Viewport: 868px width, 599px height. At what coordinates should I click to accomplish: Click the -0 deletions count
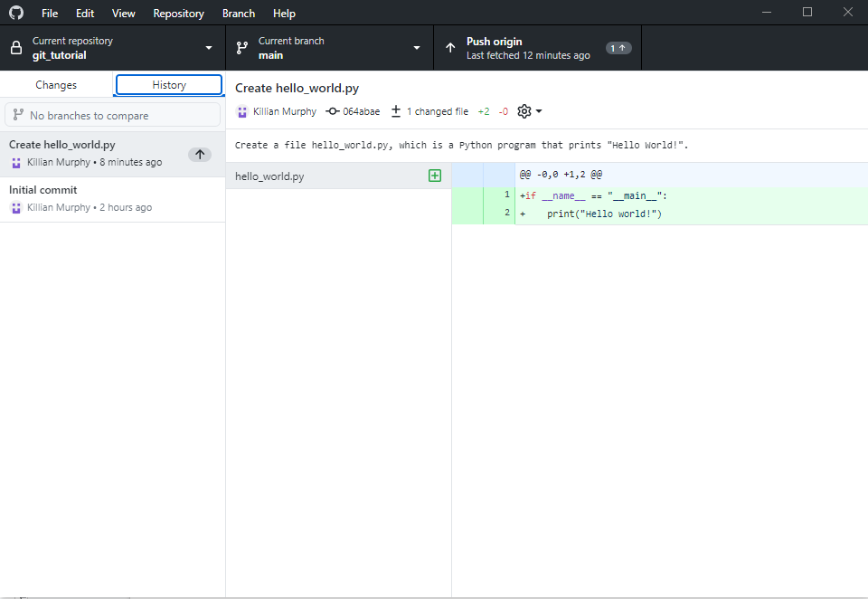coord(504,111)
